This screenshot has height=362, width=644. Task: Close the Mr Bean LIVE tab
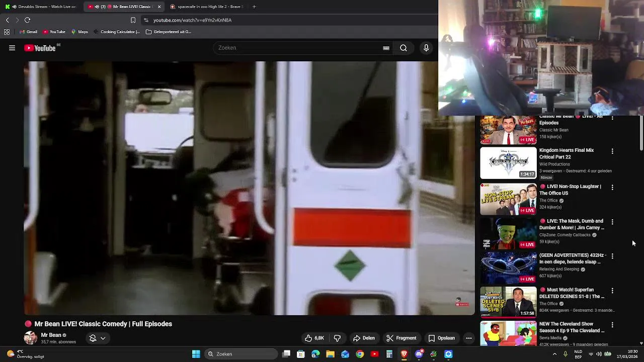159,7
